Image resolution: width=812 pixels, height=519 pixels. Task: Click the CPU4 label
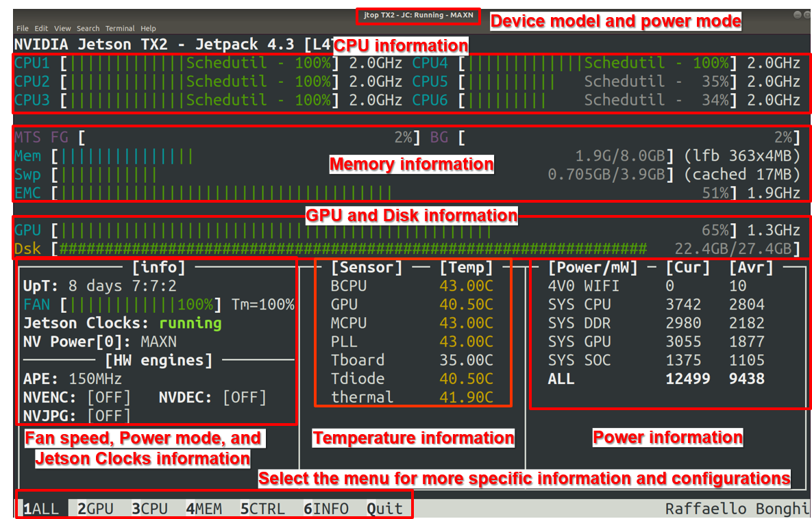click(430, 63)
